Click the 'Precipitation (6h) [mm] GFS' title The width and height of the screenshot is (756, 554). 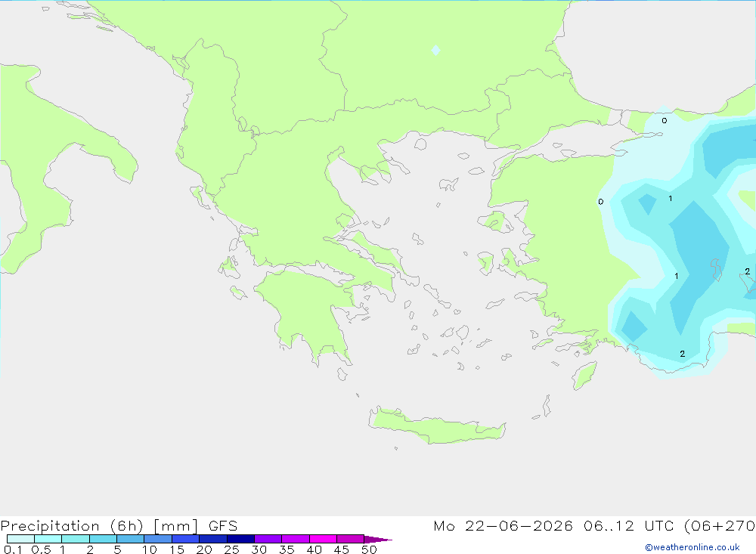click(x=119, y=526)
